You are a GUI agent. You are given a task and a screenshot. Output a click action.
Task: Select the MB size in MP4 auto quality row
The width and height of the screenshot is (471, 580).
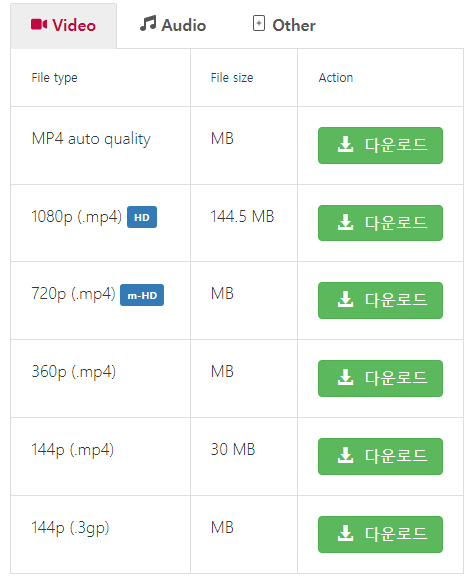pyautogui.click(x=222, y=139)
